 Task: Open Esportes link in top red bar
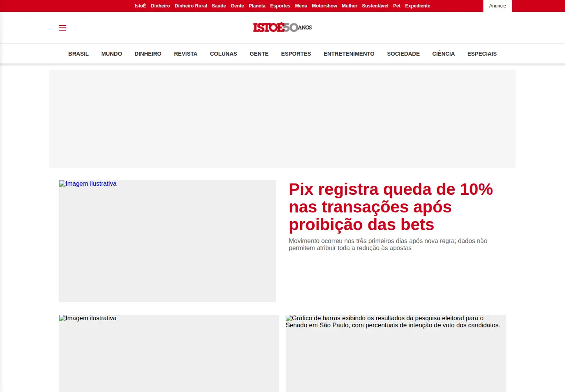click(280, 6)
